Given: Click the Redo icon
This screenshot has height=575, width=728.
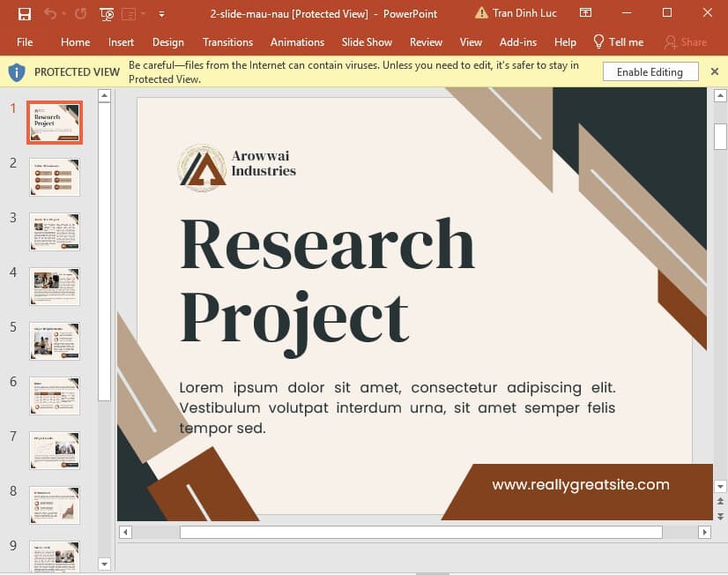Looking at the screenshot, I should [80, 13].
